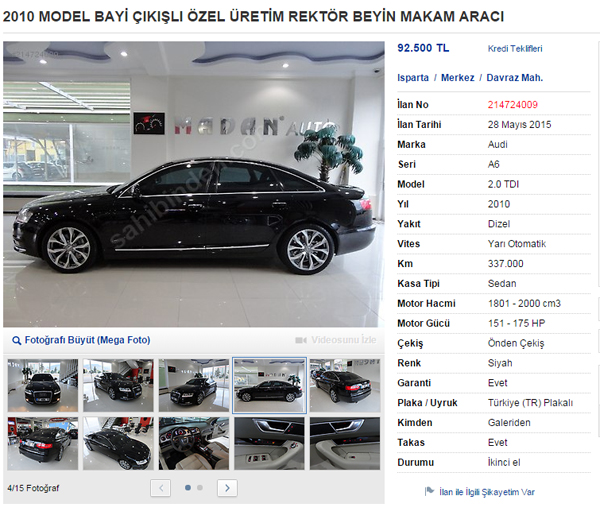Select the front-view car thumbnail
Viewport: 600px width, 523px height.
coord(42,385)
